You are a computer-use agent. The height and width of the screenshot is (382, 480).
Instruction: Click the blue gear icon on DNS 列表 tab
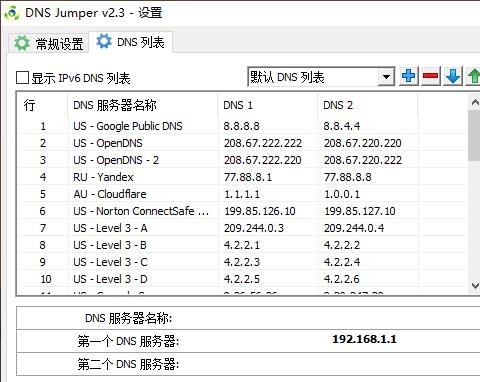104,42
